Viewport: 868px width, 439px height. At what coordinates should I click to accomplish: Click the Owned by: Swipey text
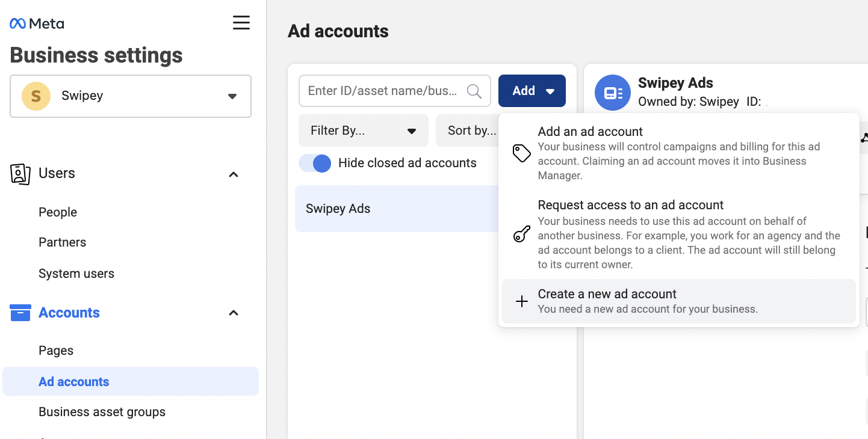[689, 102]
